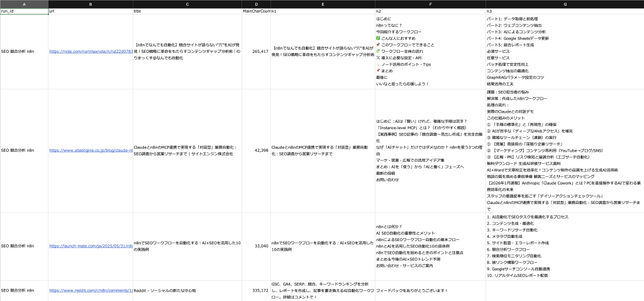
Task: Select column A header
Action: click(x=25, y=4)
